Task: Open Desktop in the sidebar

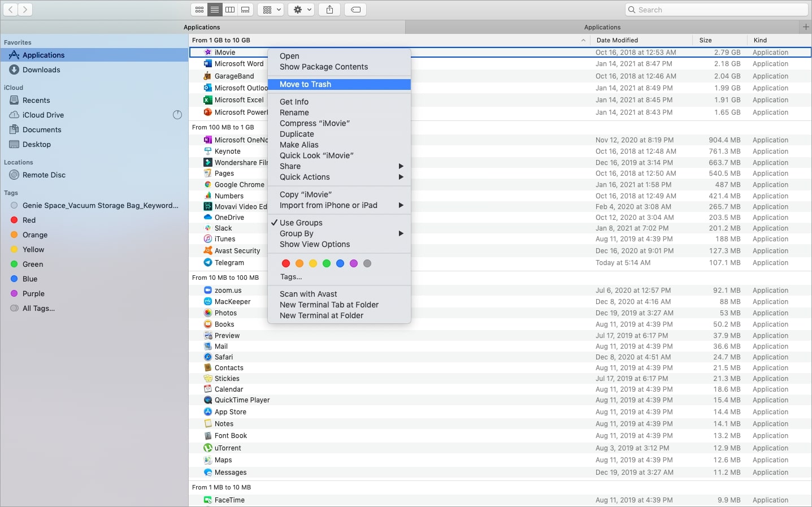Action: [x=37, y=144]
